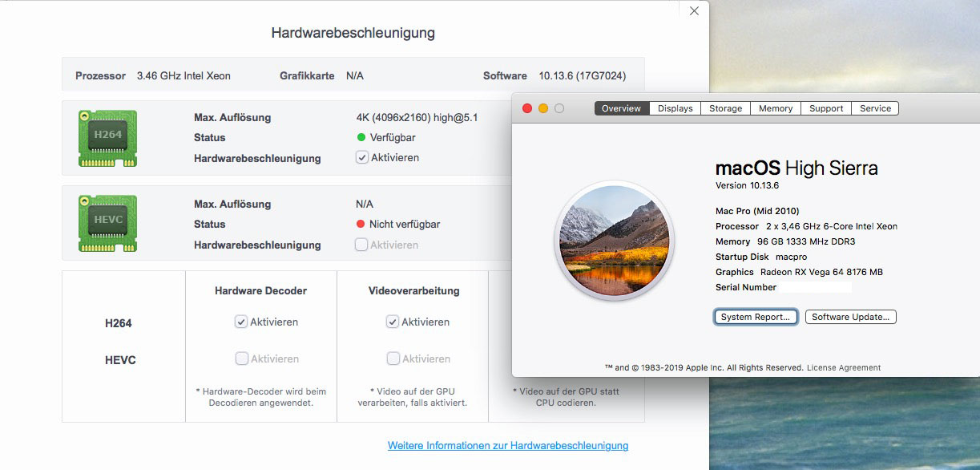Switch to the Memory tab
980x470 pixels.
[776, 108]
